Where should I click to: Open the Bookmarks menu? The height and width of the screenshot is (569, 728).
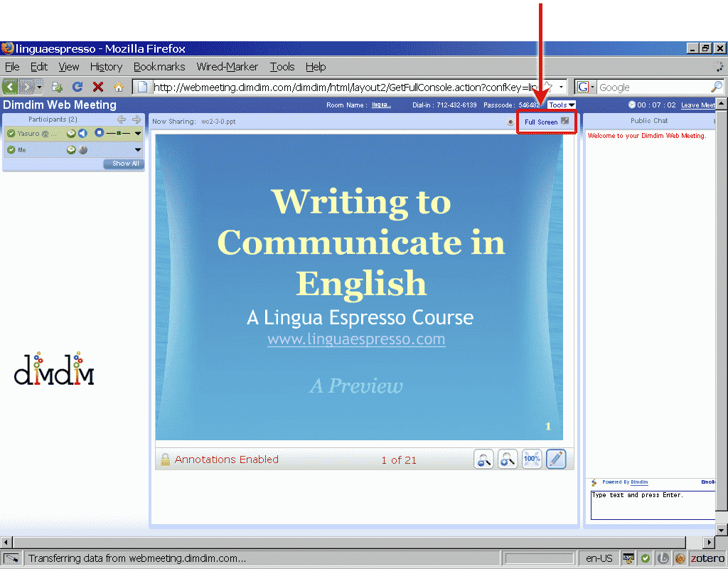159,67
